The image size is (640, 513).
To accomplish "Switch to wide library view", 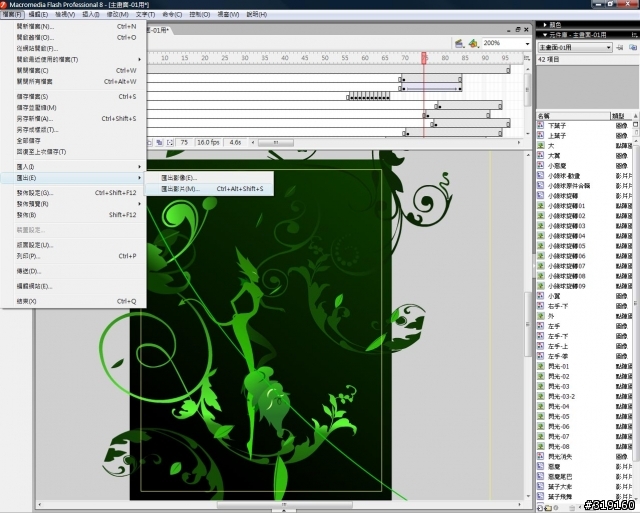I will point(636,124).
